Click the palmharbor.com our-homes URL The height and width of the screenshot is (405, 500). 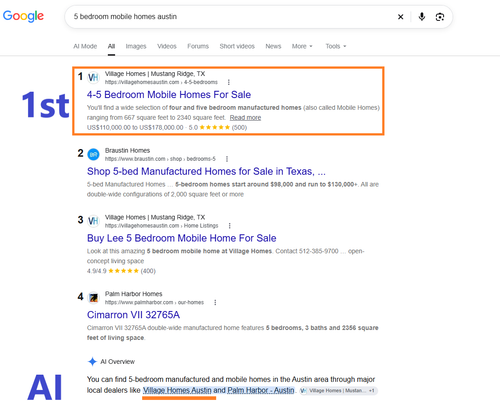click(x=154, y=302)
